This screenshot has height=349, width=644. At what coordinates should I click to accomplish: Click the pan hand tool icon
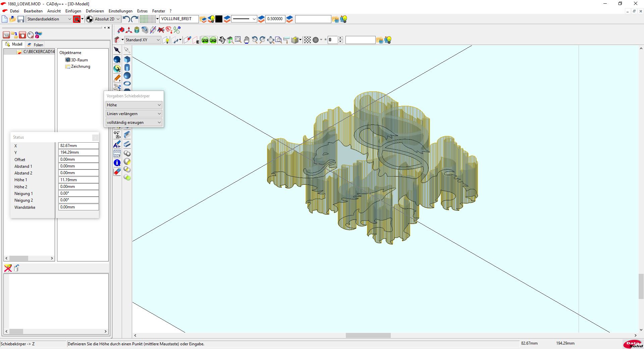click(247, 40)
